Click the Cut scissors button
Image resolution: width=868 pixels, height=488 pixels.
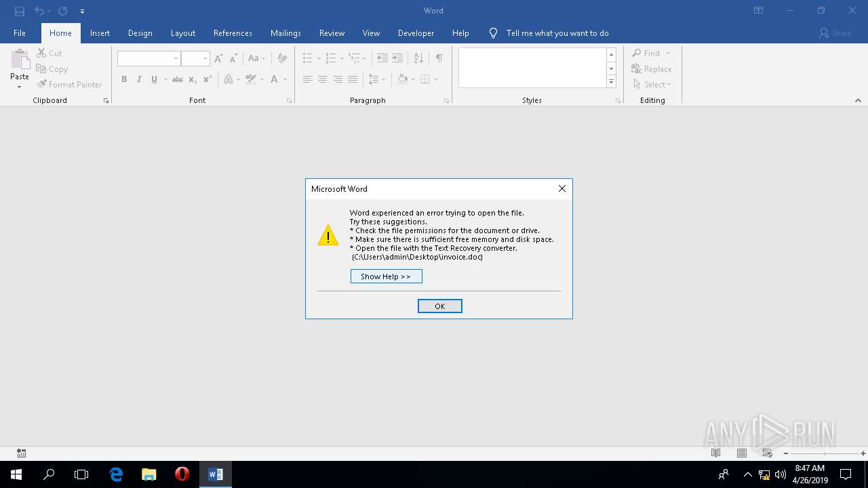pyautogui.click(x=50, y=53)
